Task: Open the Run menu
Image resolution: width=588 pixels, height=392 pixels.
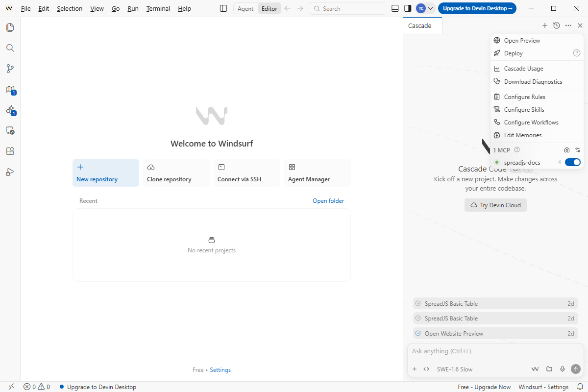Action: click(x=133, y=9)
